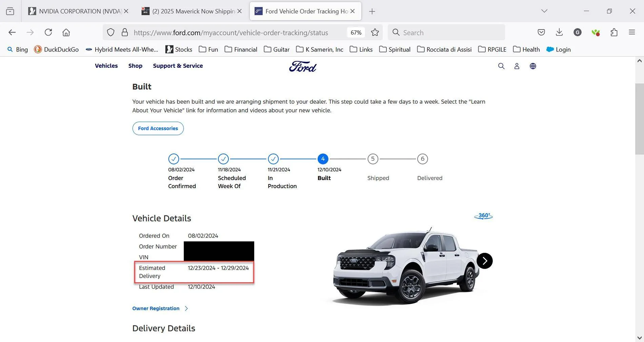644x342 pixels.
Task: Close the NVIDIA CORPORATION tab
Action: coord(126,11)
